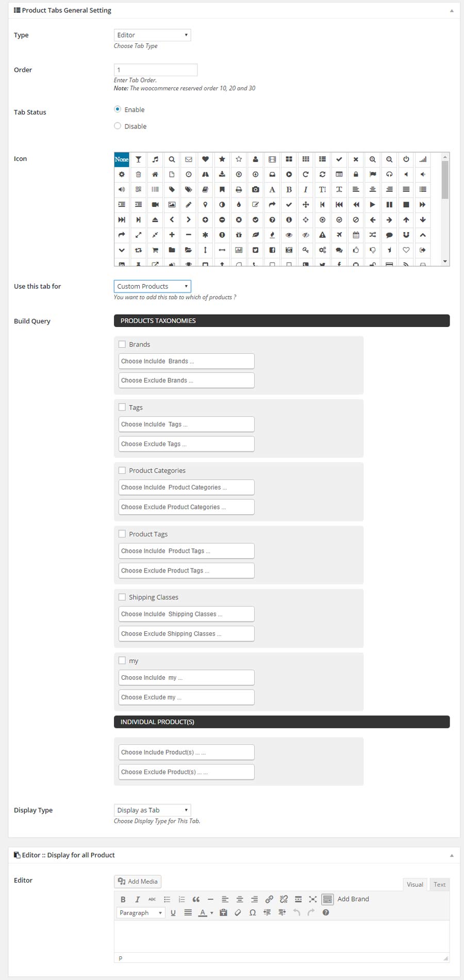Viewport: 464px width, 980px height.
Task: Pick the heart icon in the icon grid
Action: [x=205, y=159]
